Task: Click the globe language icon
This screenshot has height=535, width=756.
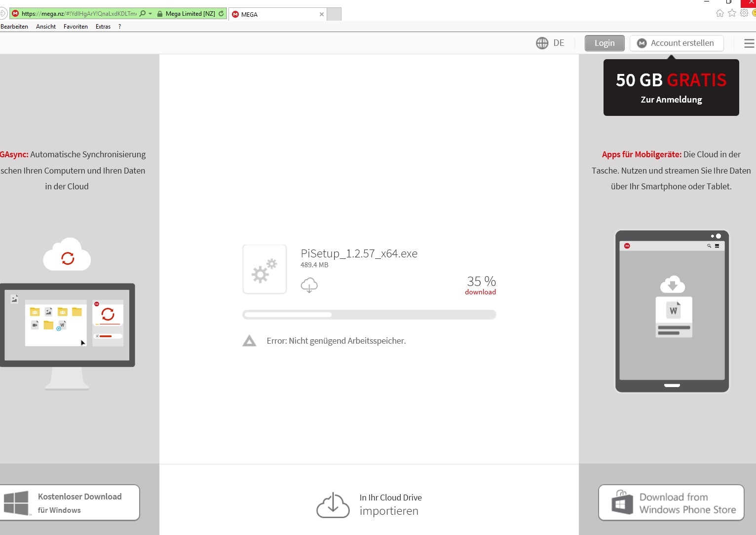Action: coord(542,43)
